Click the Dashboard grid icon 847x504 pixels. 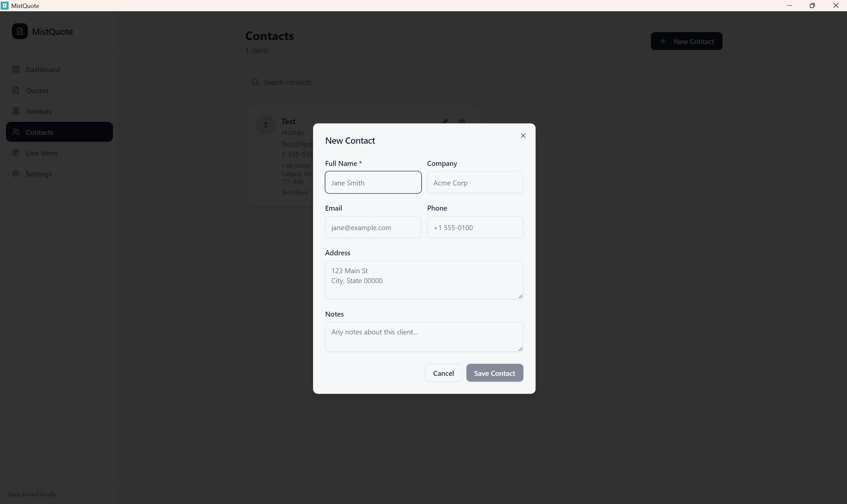(x=16, y=69)
